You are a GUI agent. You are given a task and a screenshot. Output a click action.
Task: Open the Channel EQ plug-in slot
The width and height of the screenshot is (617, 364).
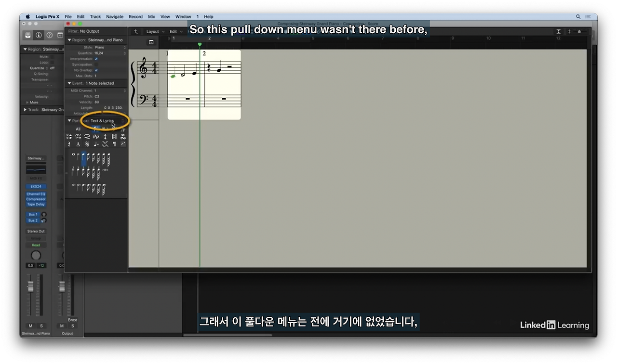coord(36,194)
